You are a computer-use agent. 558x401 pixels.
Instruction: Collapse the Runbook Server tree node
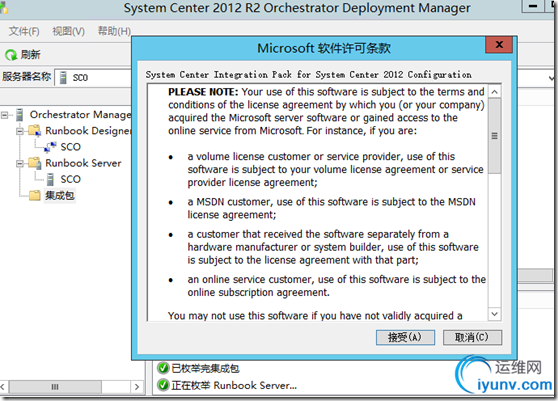click(x=20, y=164)
